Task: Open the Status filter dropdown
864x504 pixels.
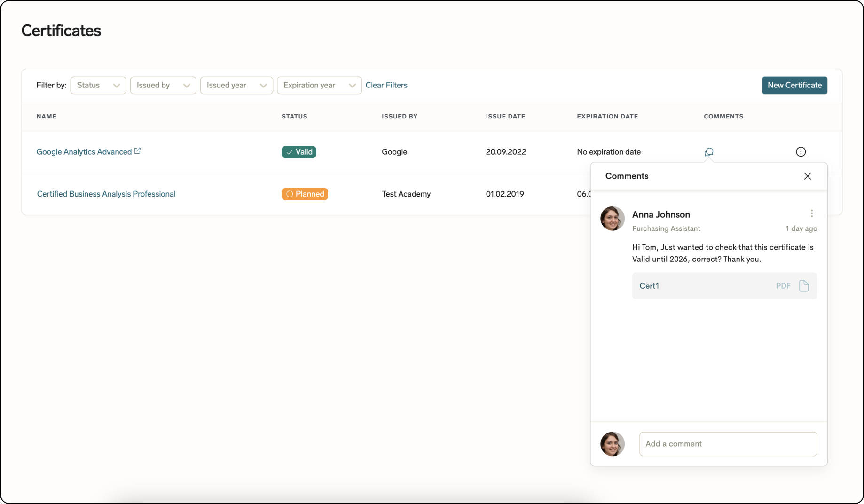Action: pyautogui.click(x=98, y=85)
